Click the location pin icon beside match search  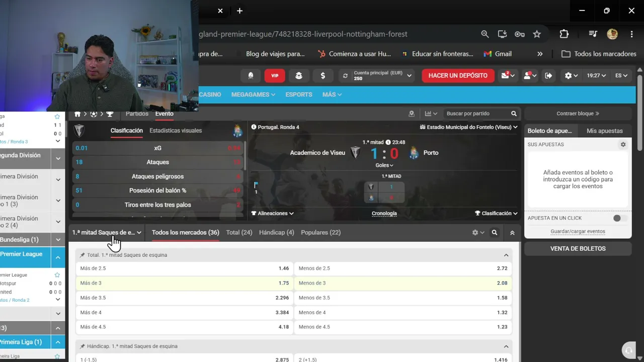point(412,114)
